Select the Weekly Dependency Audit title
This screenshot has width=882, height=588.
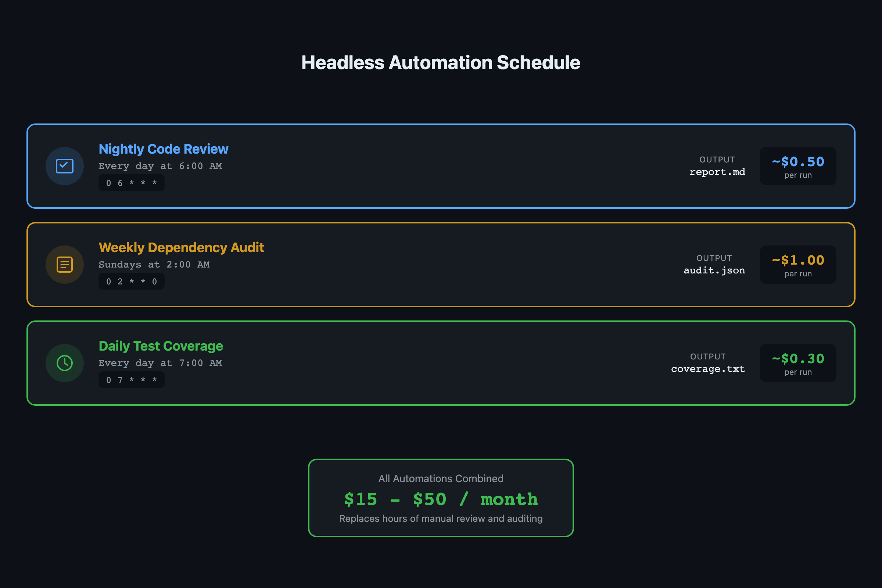181,247
